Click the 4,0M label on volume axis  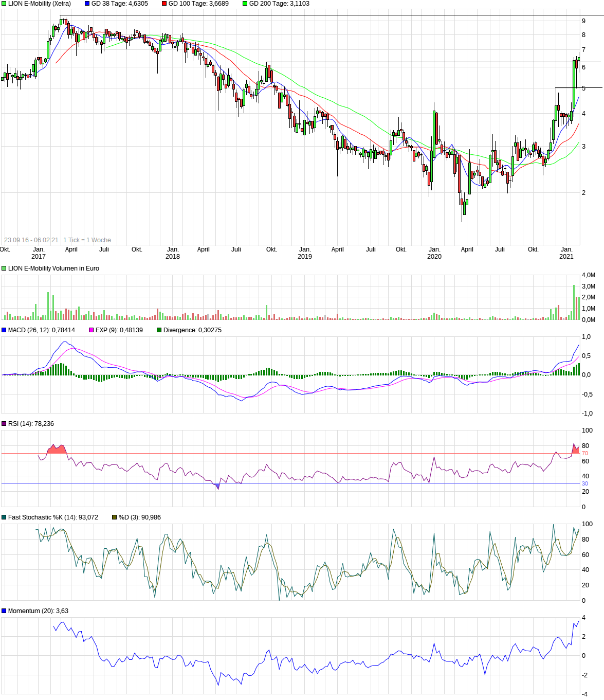[x=589, y=275]
